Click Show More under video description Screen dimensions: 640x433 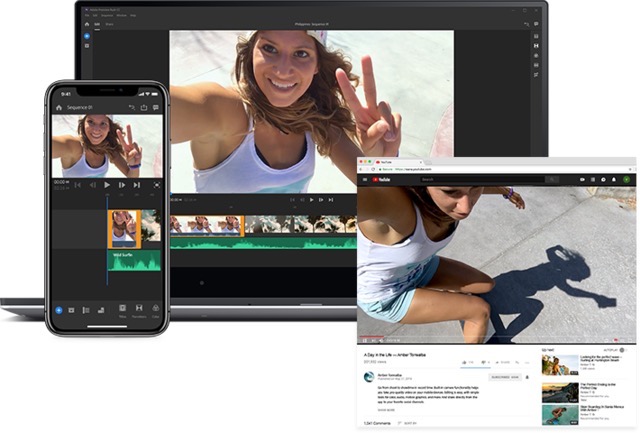pyautogui.click(x=385, y=410)
